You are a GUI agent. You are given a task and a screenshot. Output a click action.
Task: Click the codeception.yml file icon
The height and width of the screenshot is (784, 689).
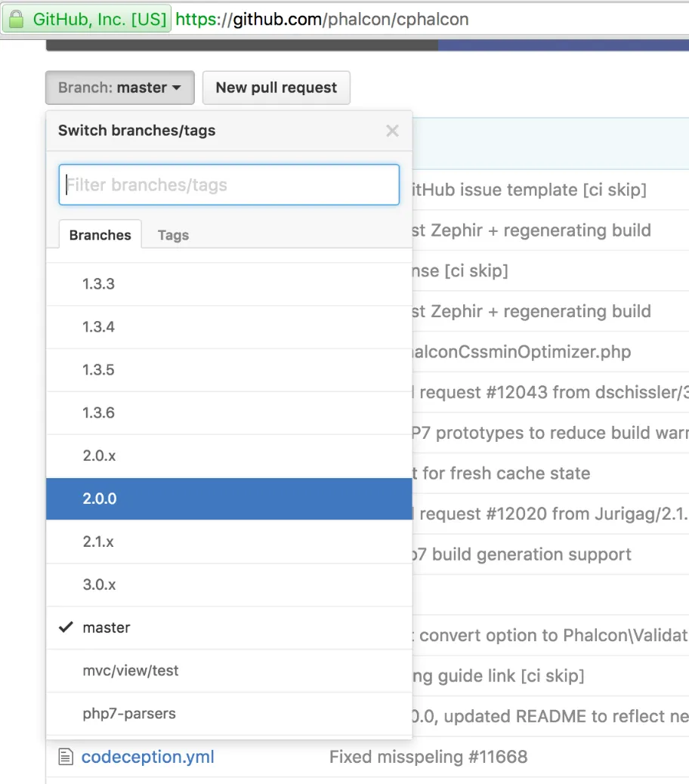(66, 756)
